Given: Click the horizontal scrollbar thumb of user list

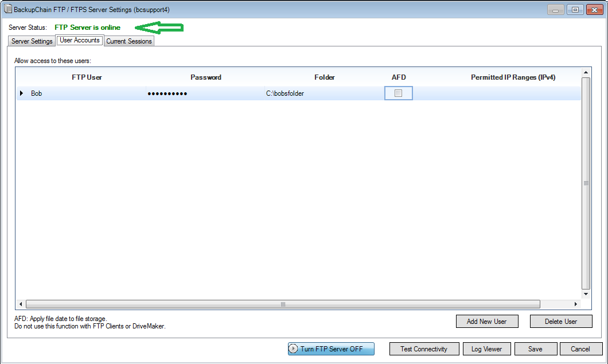Looking at the screenshot, I should point(283,304).
